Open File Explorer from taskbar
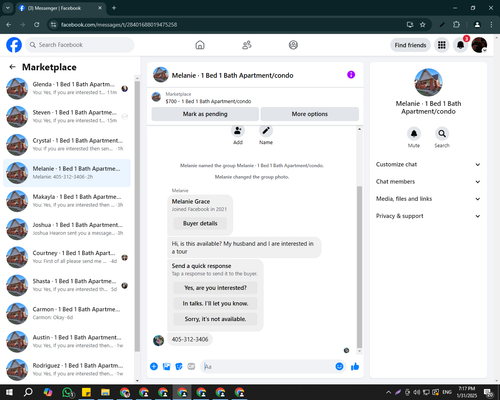Screen dimensions: 500x400 tap(105, 392)
